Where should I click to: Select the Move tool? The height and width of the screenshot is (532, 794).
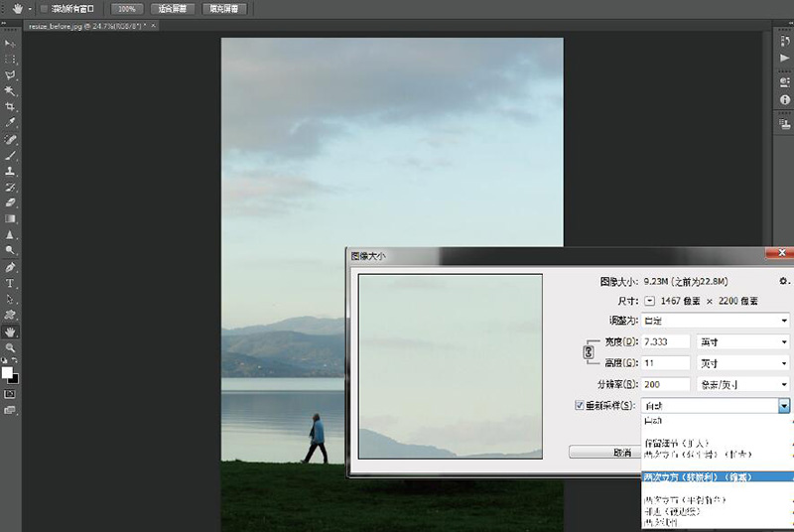(x=10, y=44)
